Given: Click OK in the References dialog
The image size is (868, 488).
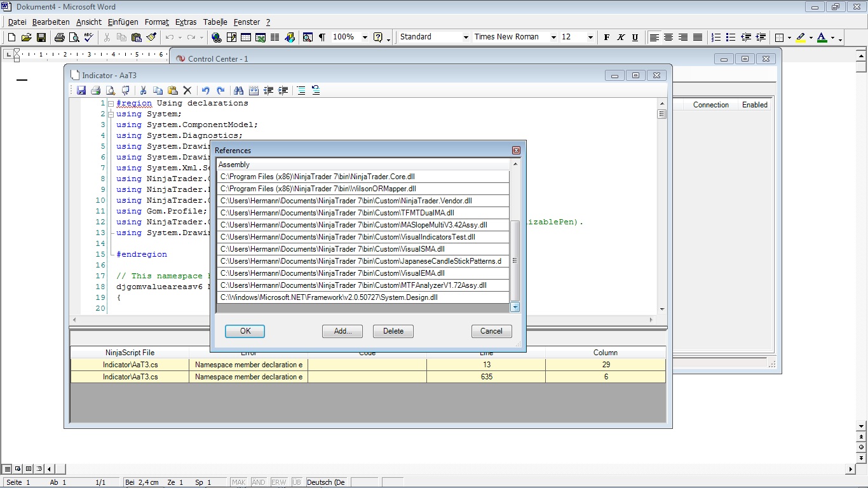Looking at the screenshot, I should [245, 331].
